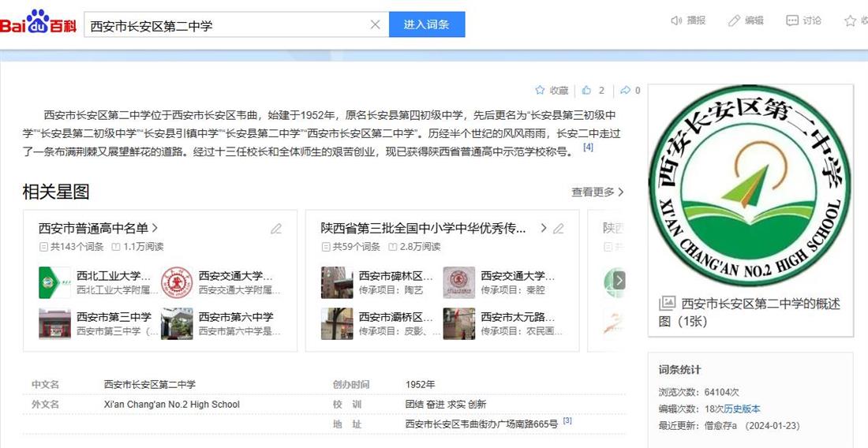Click the 西安交通大学 red seal logo

[x=177, y=282]
